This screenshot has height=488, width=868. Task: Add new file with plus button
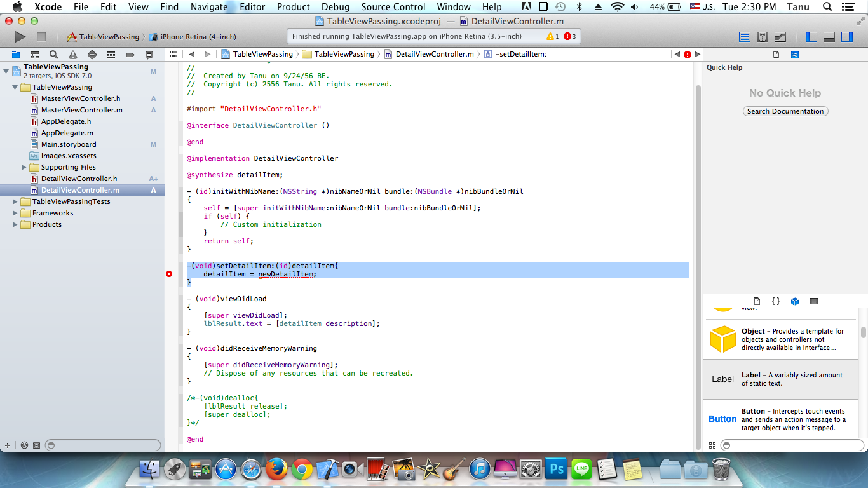(8, 445)
